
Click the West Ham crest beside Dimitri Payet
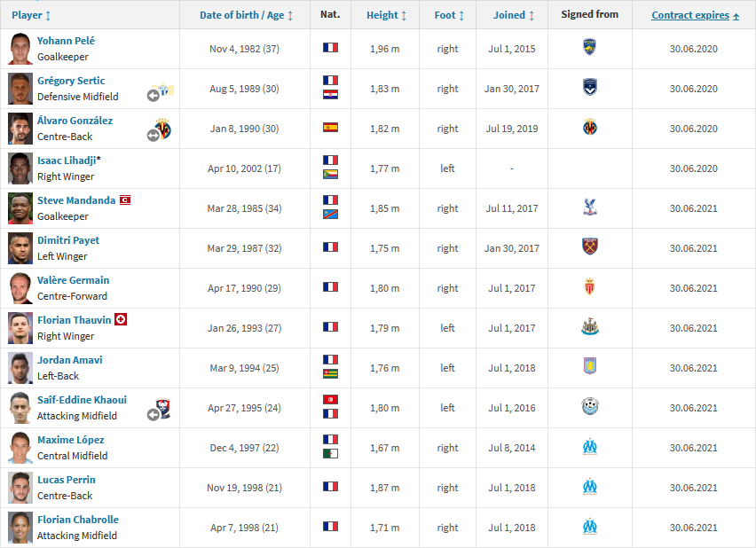pos(590,247)
